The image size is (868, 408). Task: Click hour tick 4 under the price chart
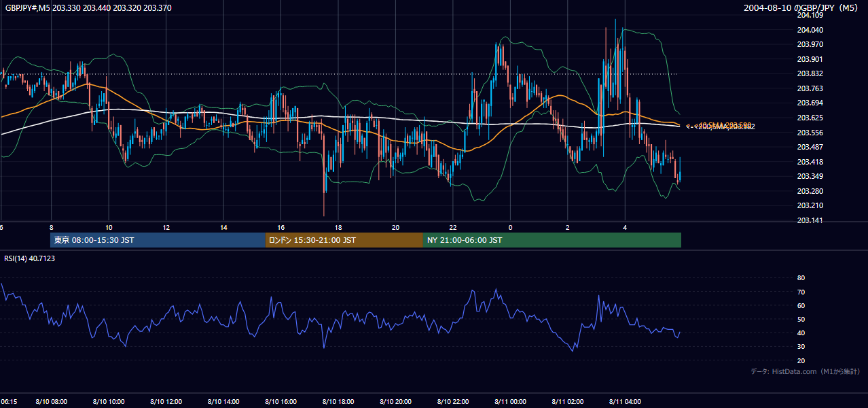626,227
